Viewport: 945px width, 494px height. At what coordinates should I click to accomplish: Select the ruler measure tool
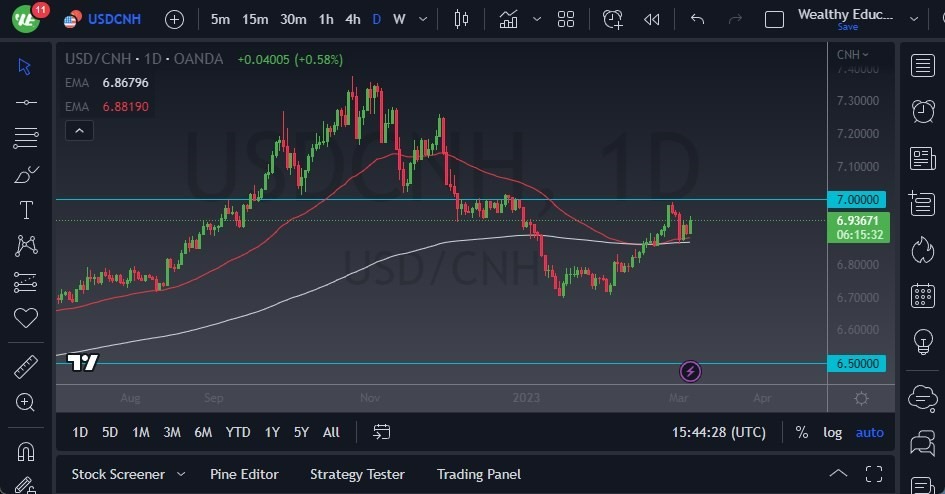coord(26,366)
